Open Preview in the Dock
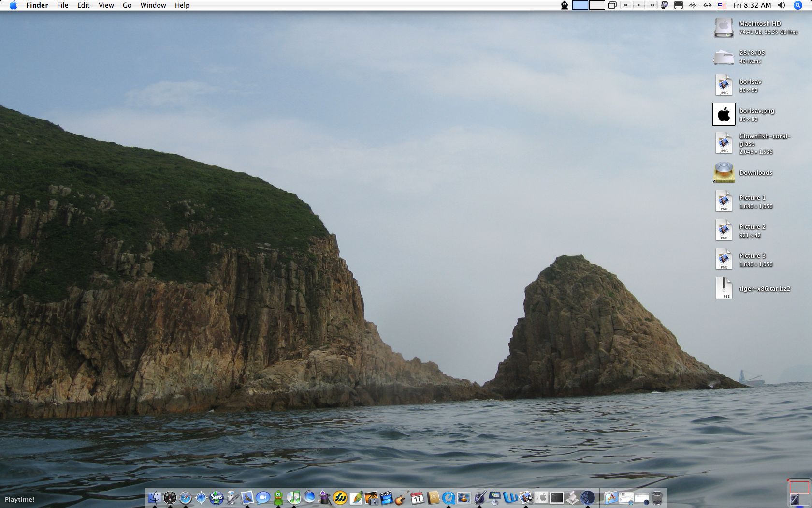The height and width of the screenshot is (508, 812). pyautogui.click(x=525, y=497)
